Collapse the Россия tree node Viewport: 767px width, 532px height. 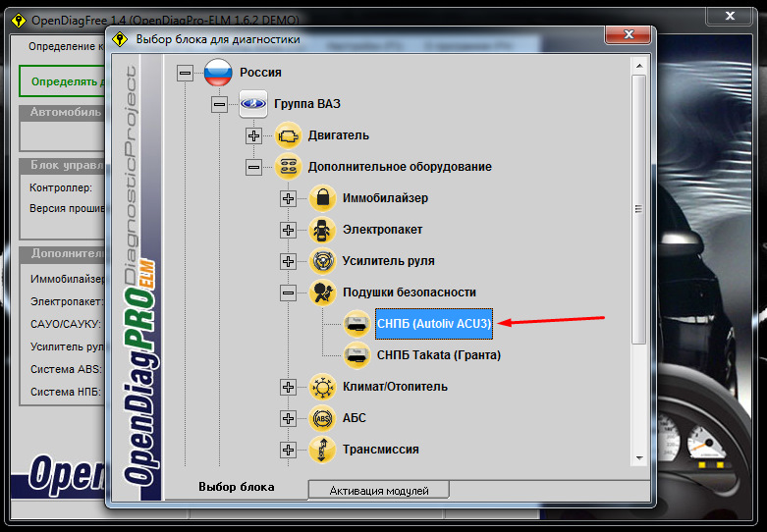[x=185, y=74]
